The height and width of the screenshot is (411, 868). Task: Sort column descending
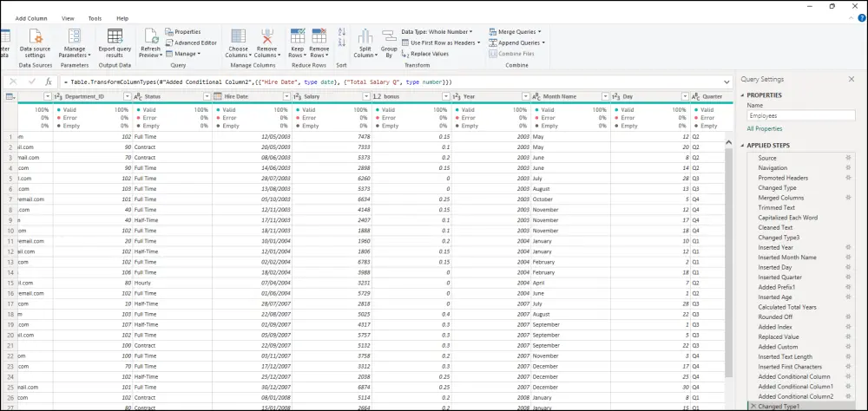[x=341, y=42]
